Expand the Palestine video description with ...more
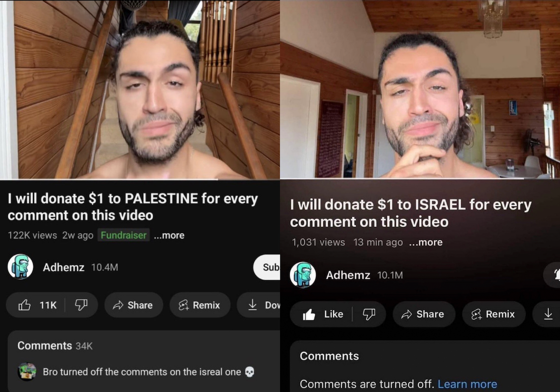The height and width of the screenshot is (392, 560). (169, 235)
